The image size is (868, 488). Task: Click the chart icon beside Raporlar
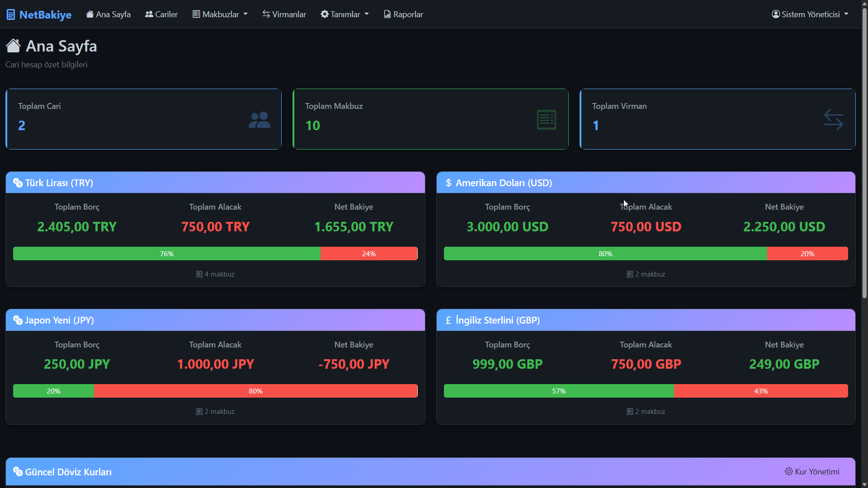(x=387, y=14)
